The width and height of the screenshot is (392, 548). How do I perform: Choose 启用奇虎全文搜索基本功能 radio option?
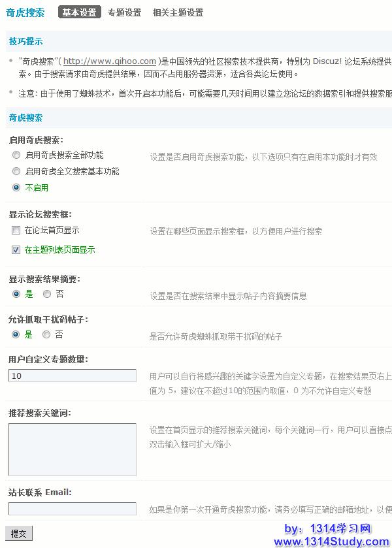[x=16, y=172]
